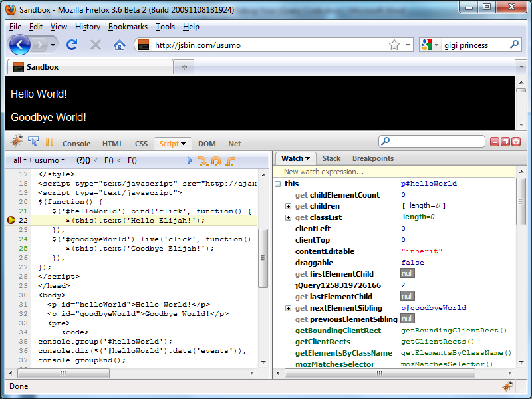Open the History menu

coord(88,27)
